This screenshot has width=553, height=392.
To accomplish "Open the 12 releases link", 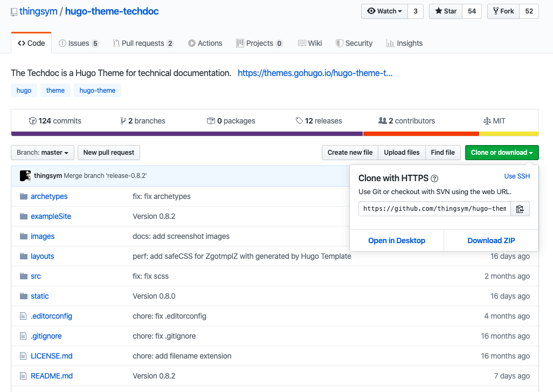I will point(319,121).
